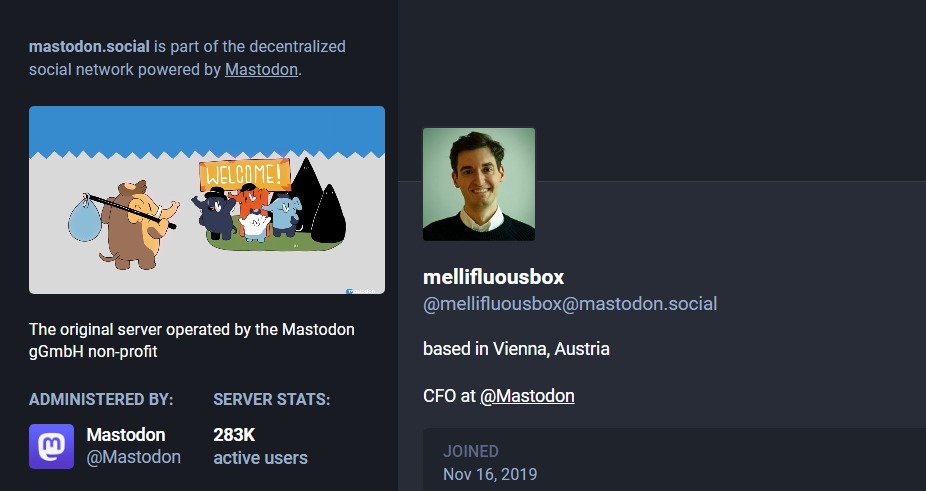Click the Administered By heading
Image resolution: width=926 pixels, height=491 pixels.
point(101,399)
